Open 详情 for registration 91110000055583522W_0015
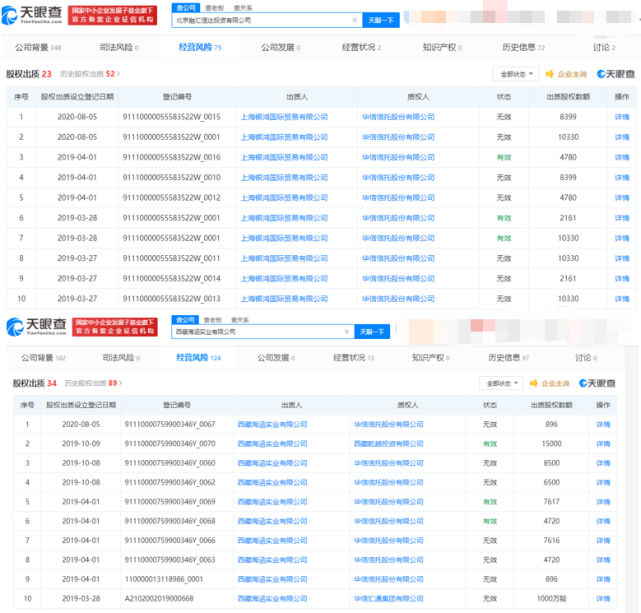This screenshot has width=641, height=613. [621, 117]
